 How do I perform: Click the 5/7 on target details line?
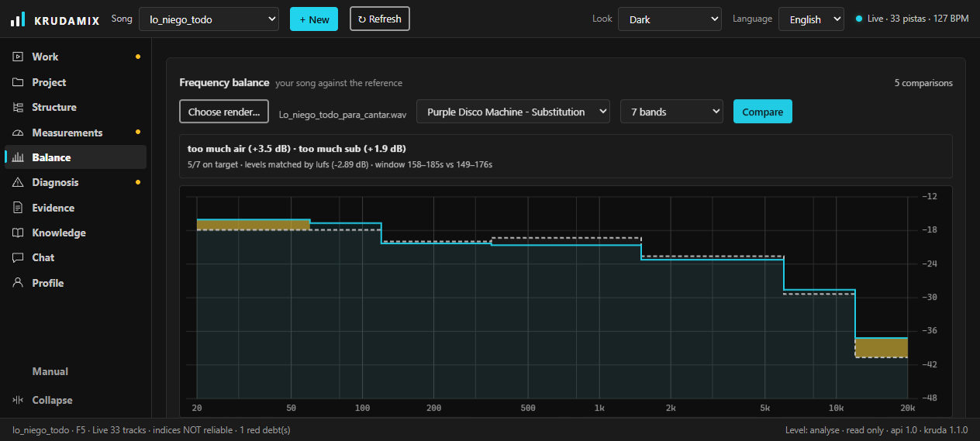340,164
